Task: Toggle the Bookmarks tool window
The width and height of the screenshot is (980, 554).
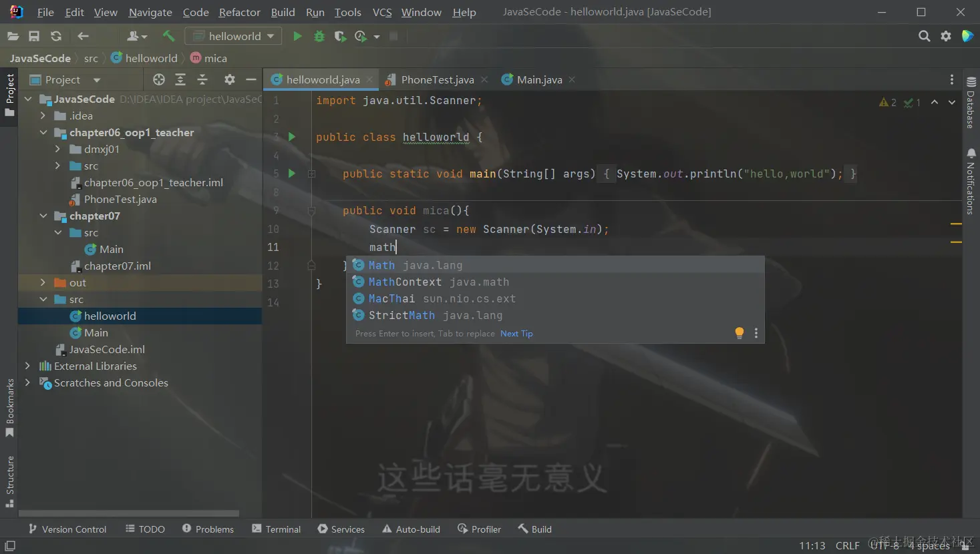Action: tap(9, 408)
